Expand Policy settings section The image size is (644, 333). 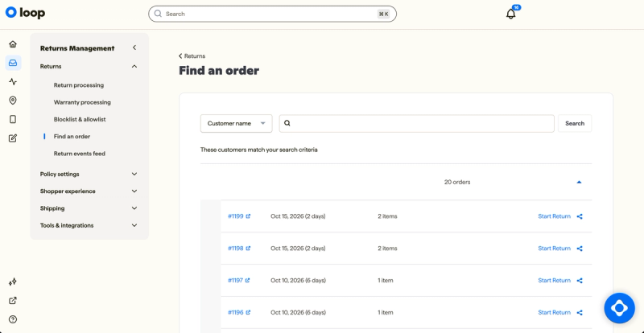click(134, 174)
